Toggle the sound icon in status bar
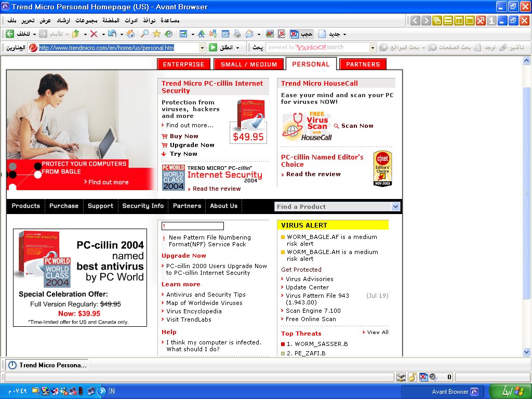The image size is (532, 399). 433,377
